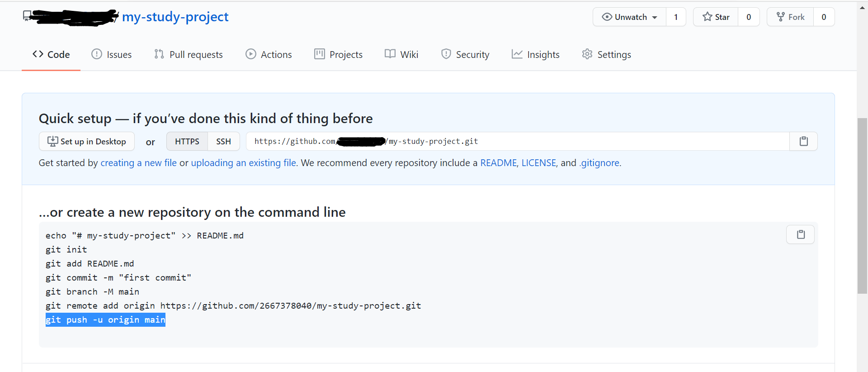This screenshot has height=372, width=868.
Task: Copy command line snippet clipboard icon
Action: [800, 234]
